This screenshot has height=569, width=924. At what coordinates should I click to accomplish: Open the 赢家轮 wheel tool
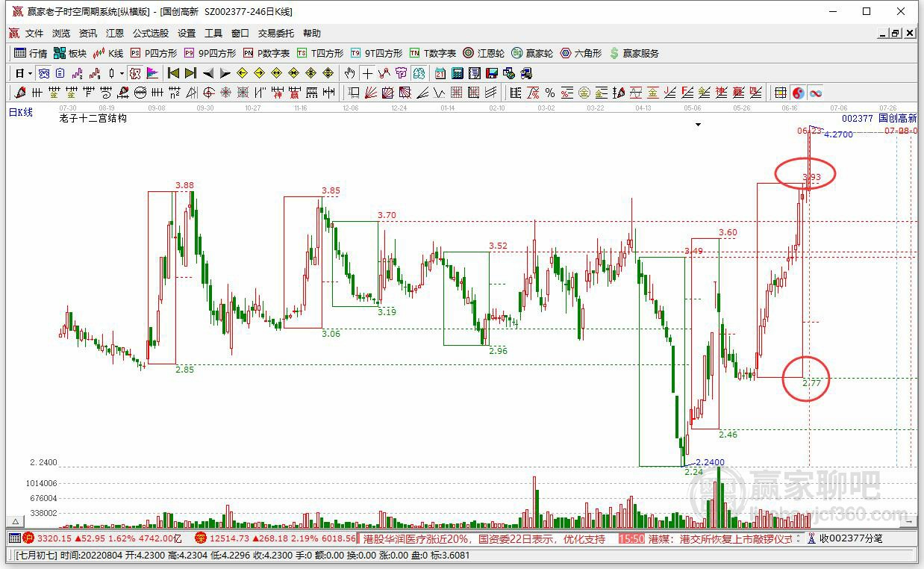pyautogui.click(x=532, y=53)
